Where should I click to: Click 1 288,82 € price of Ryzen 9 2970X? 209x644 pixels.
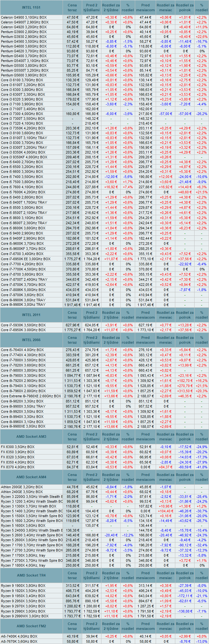(x=72, y=606)
